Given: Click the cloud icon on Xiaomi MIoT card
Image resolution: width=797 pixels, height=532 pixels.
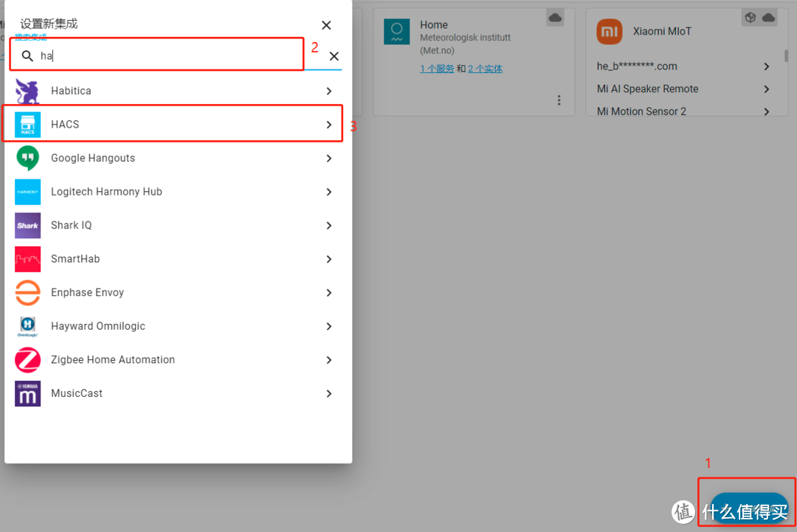Looking at the screenshot, I should 768,18.
